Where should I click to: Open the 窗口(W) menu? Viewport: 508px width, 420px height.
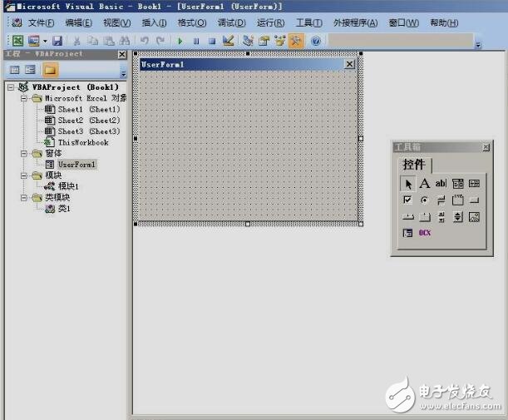tap(404, 22)
